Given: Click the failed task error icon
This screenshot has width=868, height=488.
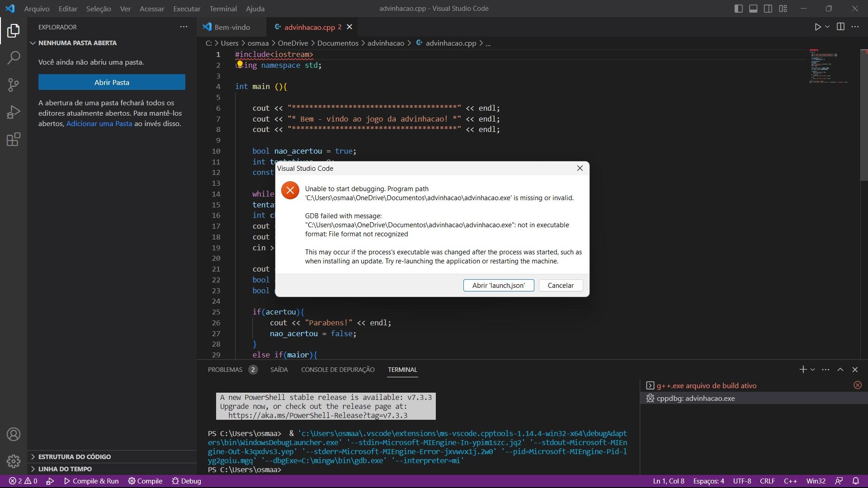Looking at the screenshot, I should point(858,385).
